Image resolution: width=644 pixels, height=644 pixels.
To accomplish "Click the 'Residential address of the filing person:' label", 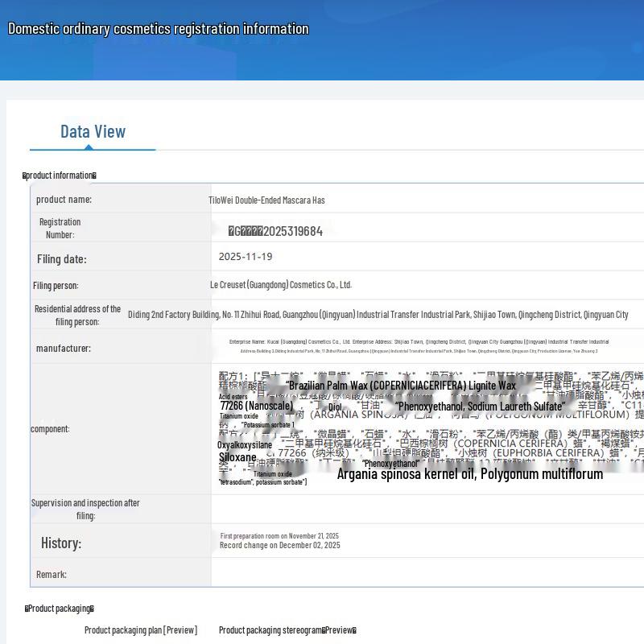I will click(77, 315).
